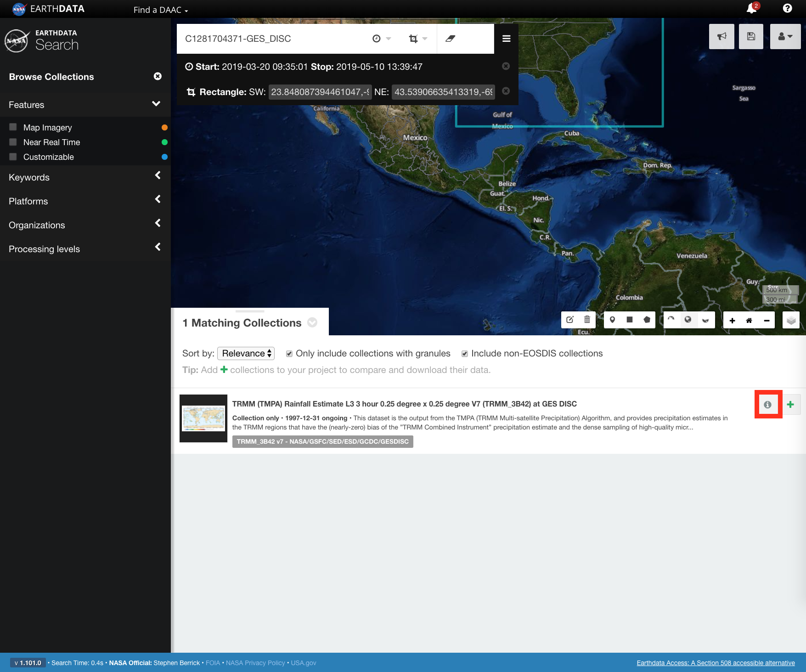Screen dimensions: 806x672
Task: Click the orange Map Imagery color dot
Action: click(x=164, y=127)
